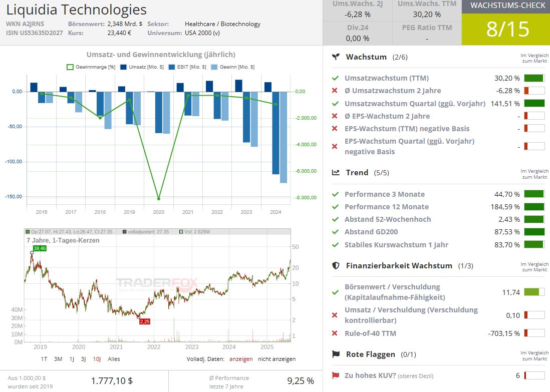The height and width of the screenshot is (392, 550).
Task: Click the green check beside Umsatzwachstum (TTM)
Action: [335, 78]
